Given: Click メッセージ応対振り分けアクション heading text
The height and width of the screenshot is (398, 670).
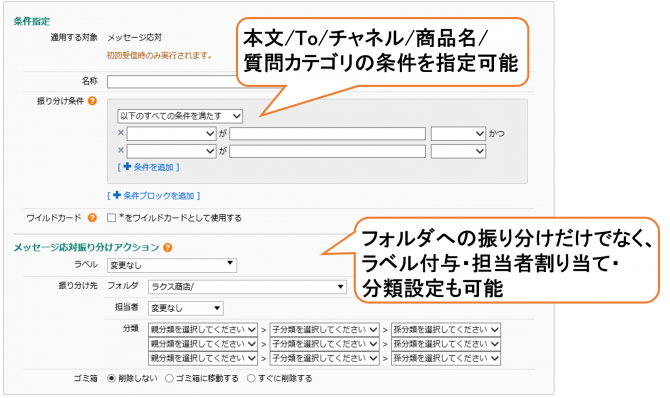Looking at the screenshot, I should [x=86, y=248].
